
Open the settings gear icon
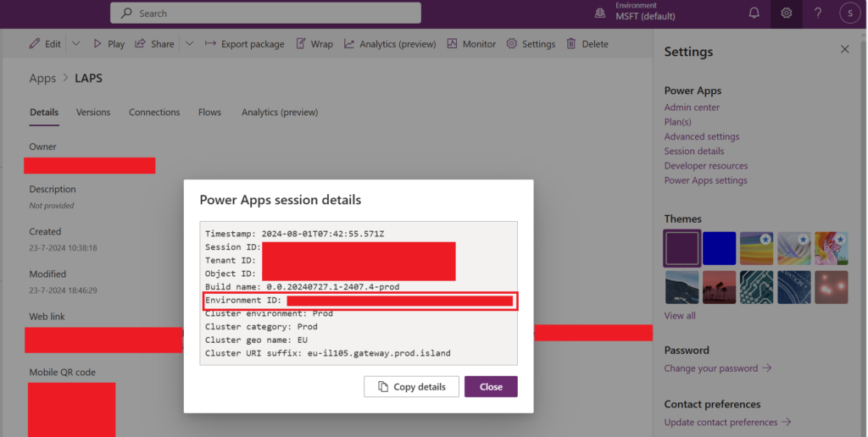(x=786, y=14)
